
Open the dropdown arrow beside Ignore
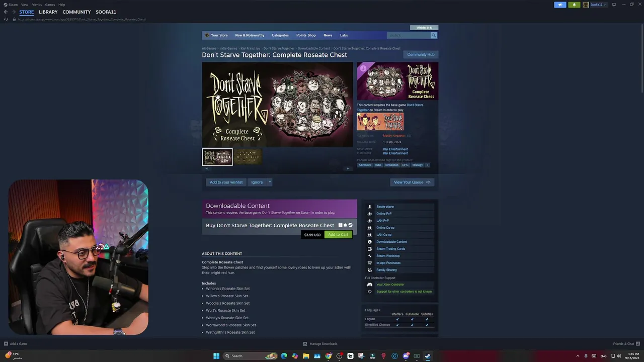(270, 182)
